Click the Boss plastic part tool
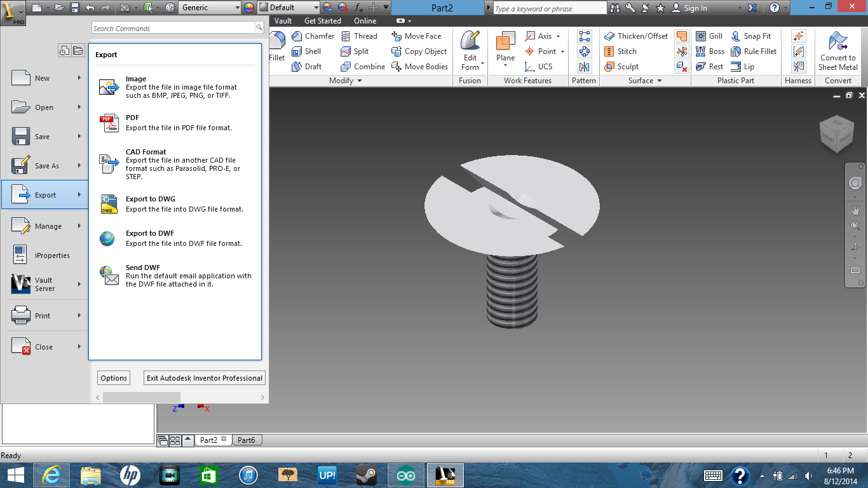This screenshot has height=488, width=868. 710,51
